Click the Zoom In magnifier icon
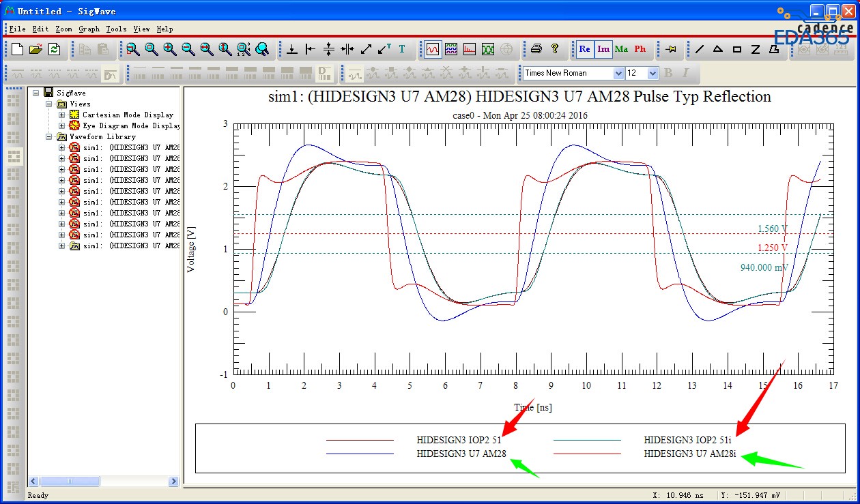Viewport: 860px width, 504px height. (x=169, y=49)
